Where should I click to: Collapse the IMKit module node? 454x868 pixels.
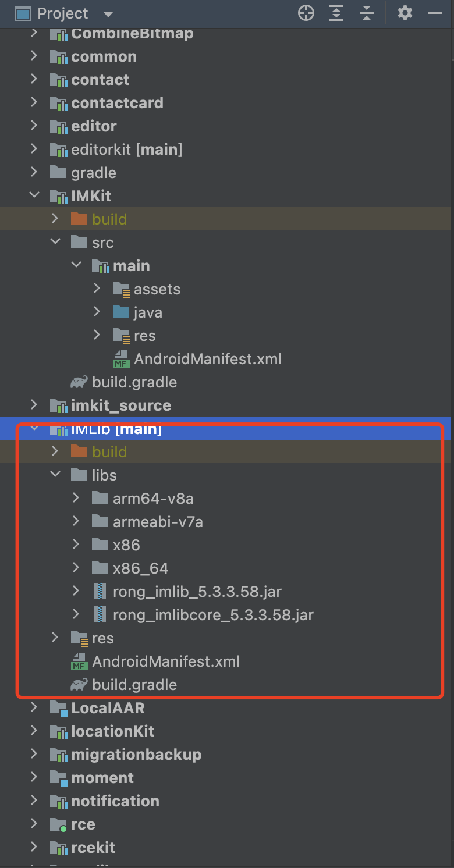(x=34, y=196)
